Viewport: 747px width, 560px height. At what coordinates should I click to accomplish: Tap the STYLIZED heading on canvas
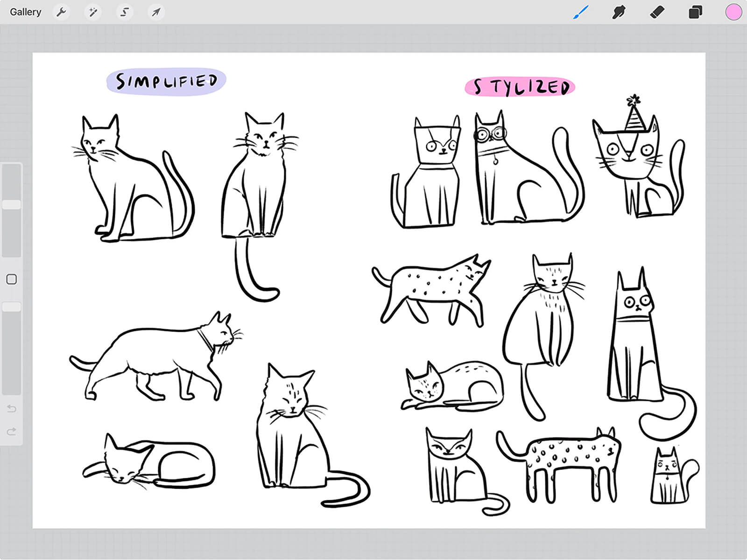[x=520, y=87]
